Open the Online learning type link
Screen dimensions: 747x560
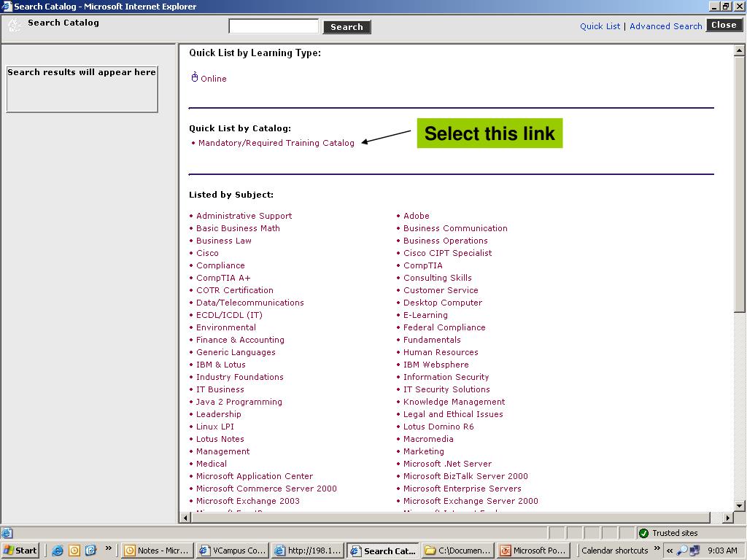214,79
